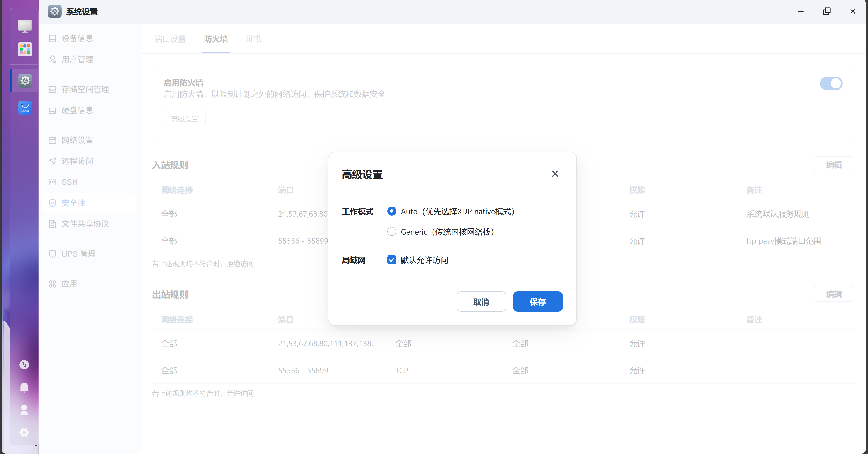This screenshot has width=868, height=454.
Task: Click 保存 button in dialog
Action: (537, 302)
